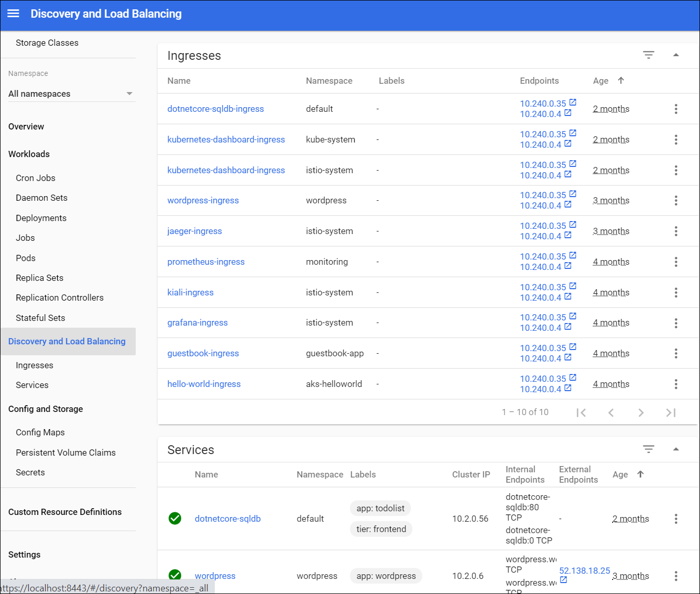Select Pods in the sidebar
The image size is (700, 594).
pos(25,258)
